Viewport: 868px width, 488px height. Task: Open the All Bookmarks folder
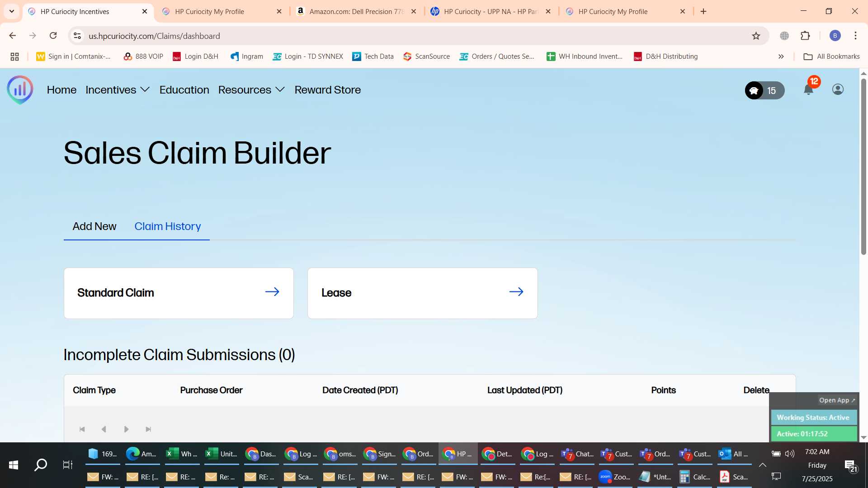point(831,56)
